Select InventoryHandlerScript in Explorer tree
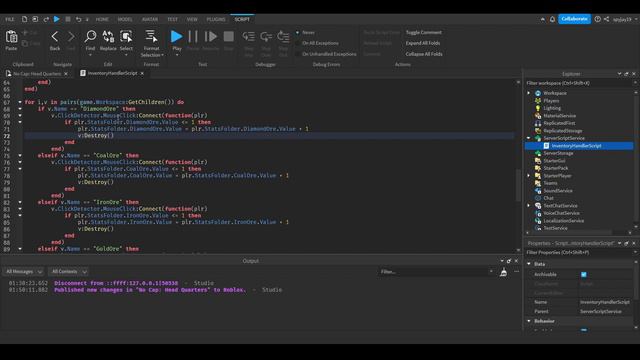Screen dimensions: 640x360 [x=576, y=146]
